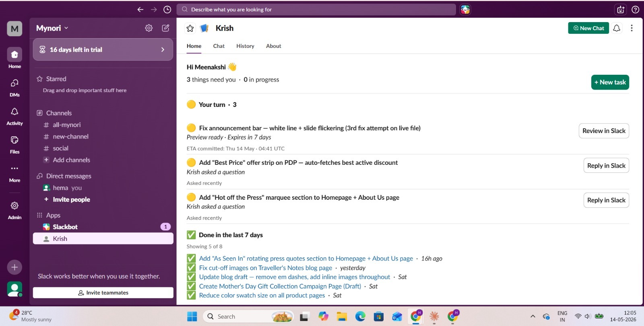Switch to the Home tab
This screenshot has height=326, width=644.
[x=194, y=46]
